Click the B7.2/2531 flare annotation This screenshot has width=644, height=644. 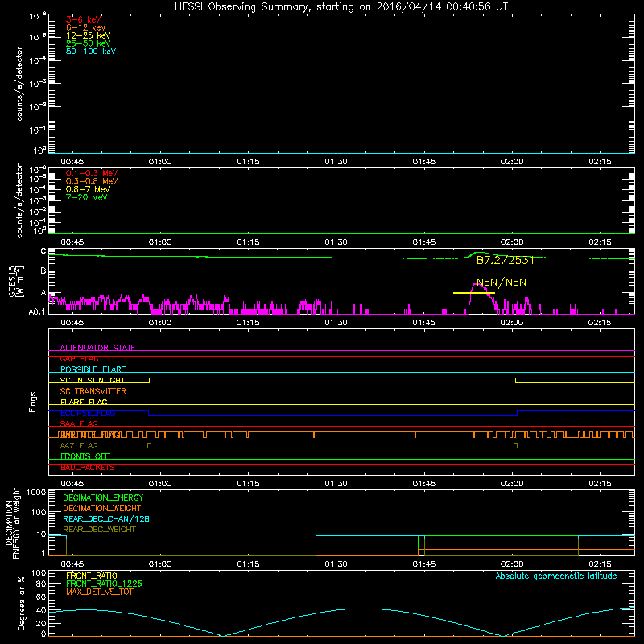(506, 260)
